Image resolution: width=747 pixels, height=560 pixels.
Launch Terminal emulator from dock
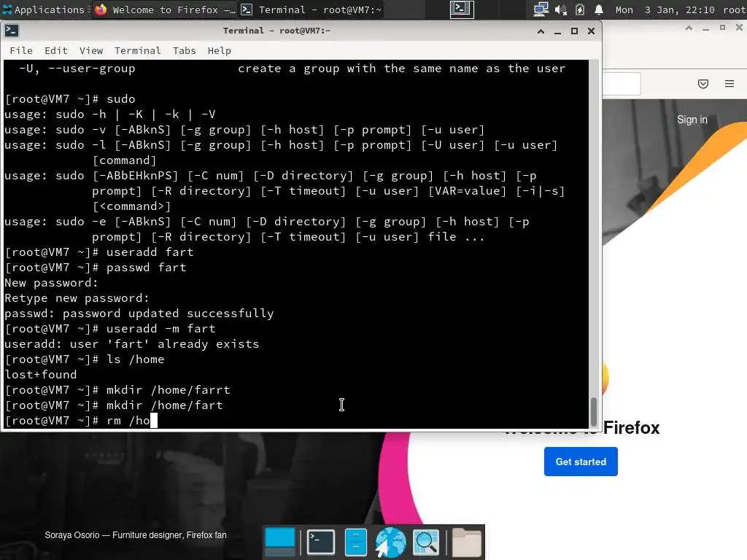coord(321,542)
